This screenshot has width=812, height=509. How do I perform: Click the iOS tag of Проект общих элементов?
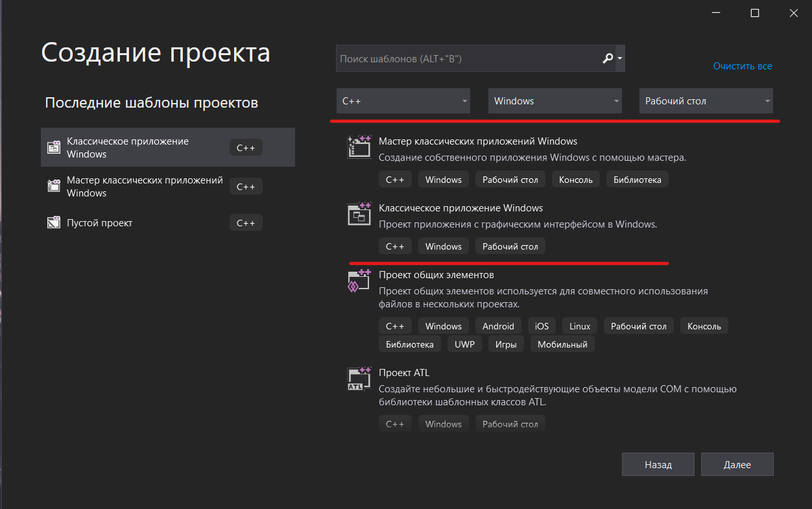click(542, 326)
